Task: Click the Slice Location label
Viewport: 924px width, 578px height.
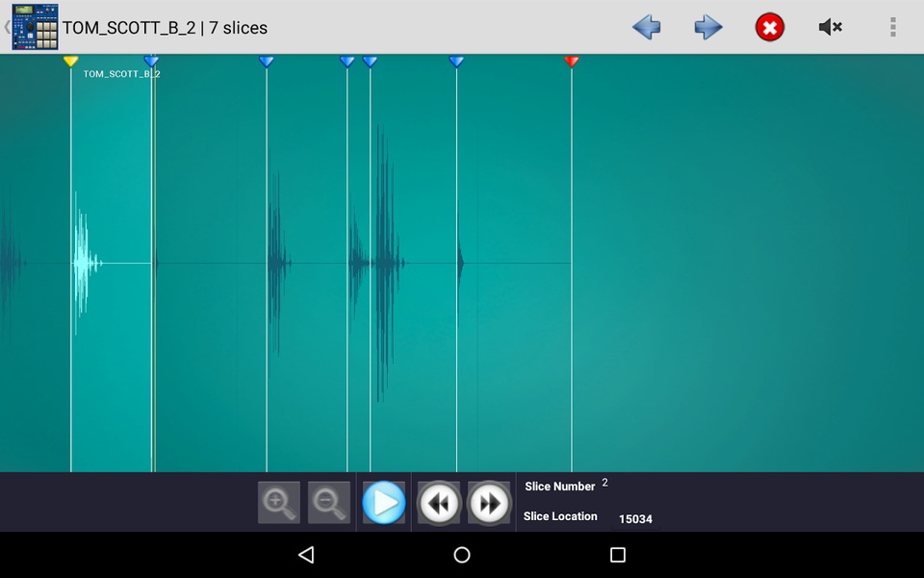Action: (x=560, y=516)
